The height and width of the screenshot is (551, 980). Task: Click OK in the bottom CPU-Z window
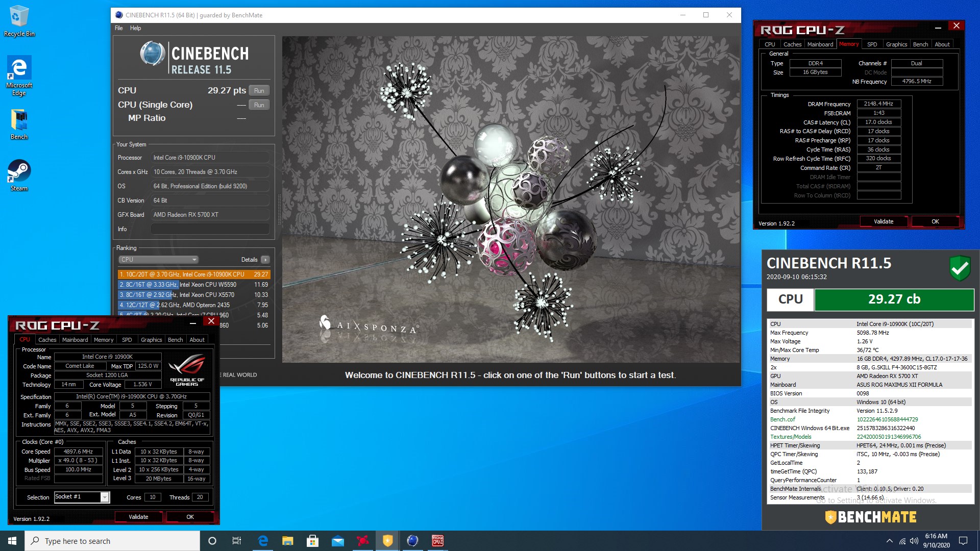(190, 517)
